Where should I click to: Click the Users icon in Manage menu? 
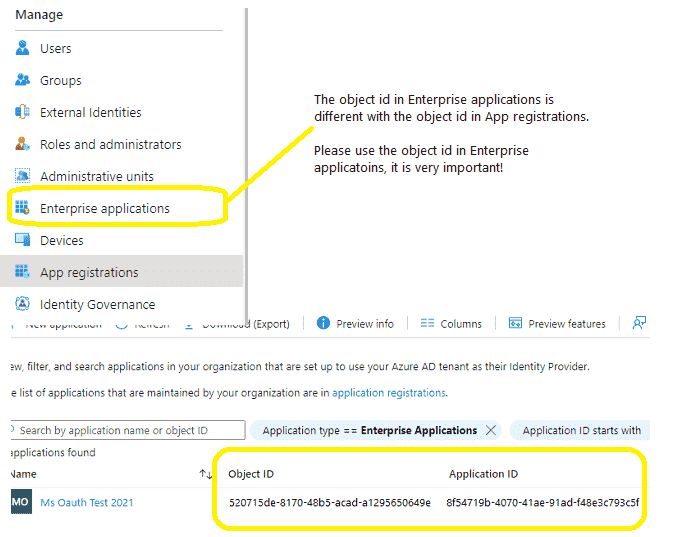click(22, 48)
